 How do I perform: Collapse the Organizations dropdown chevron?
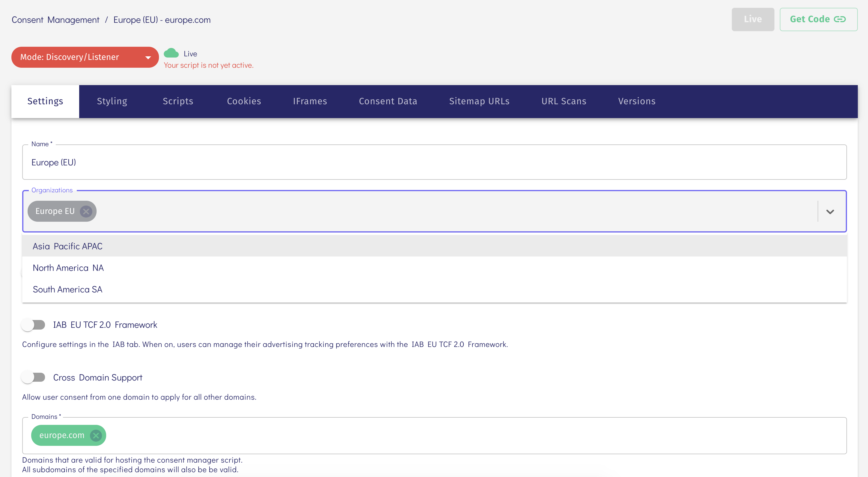tap(830, 212)
